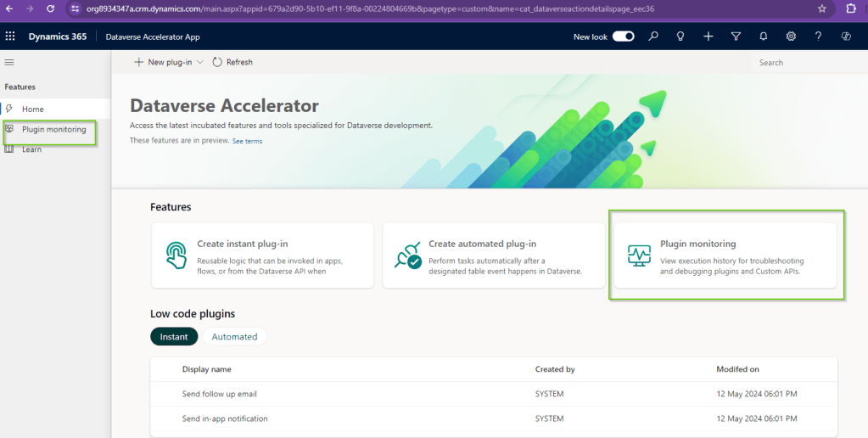The image size is (868, 438).
Task: Open the lightbulb assistant icon
Action: (x=680, y=36)
